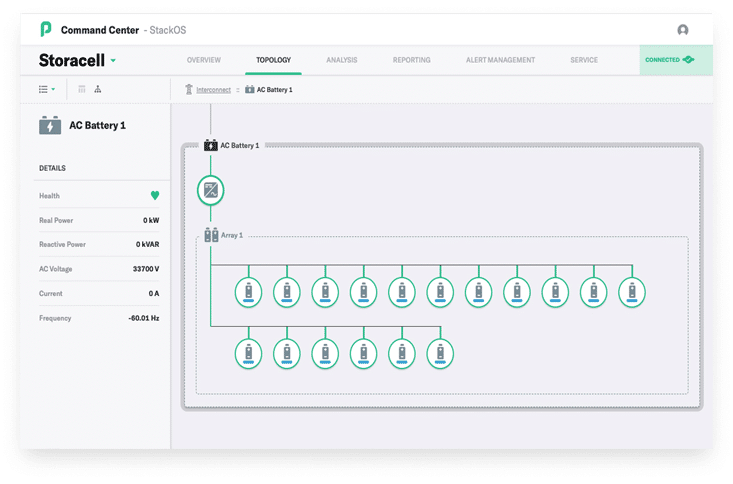This screenshot has height=484, width=733.
Task: Select the second battery node in top row
Action: [287, 292]
